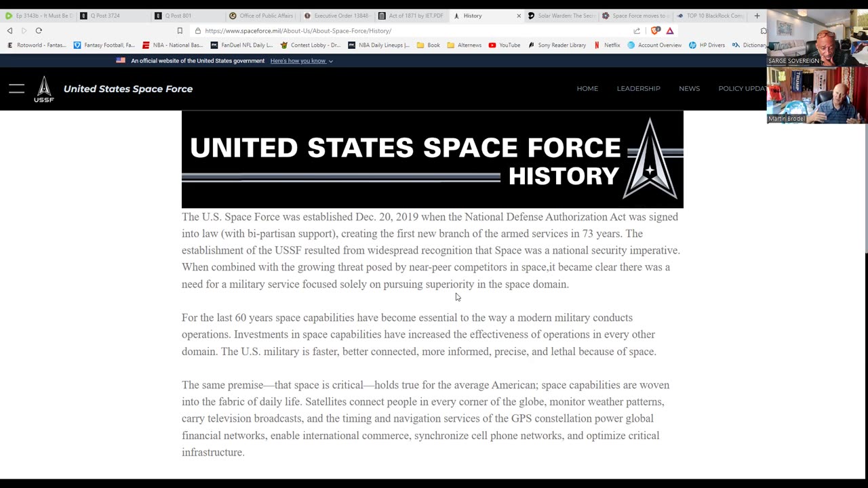Open the Dictionary bookmark
Image resolution: width=868 pixels, height=488 pixels.
click(x=749, y=45)
